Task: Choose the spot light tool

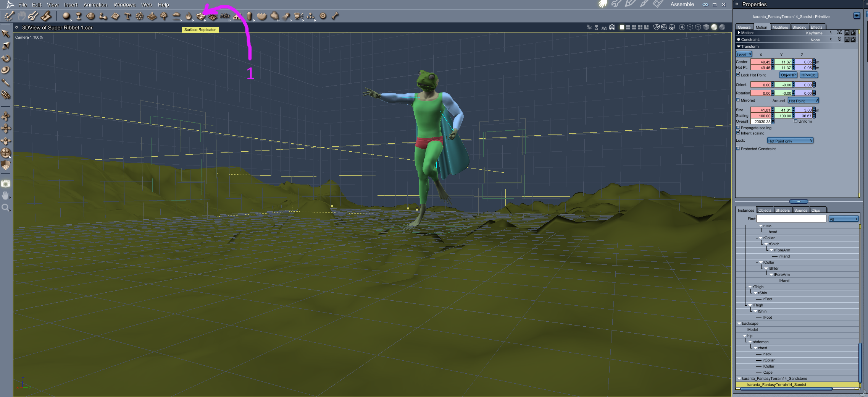Action: [287, 16]
